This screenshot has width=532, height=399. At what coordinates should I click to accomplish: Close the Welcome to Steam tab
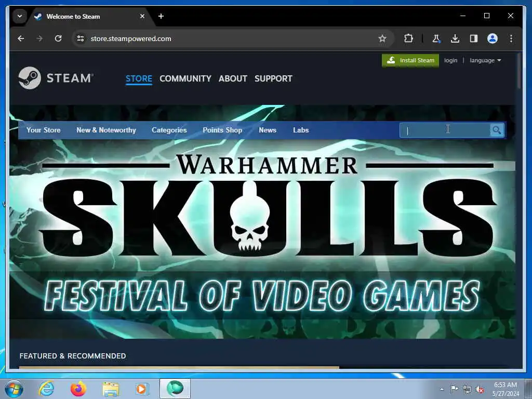[142, 16]
